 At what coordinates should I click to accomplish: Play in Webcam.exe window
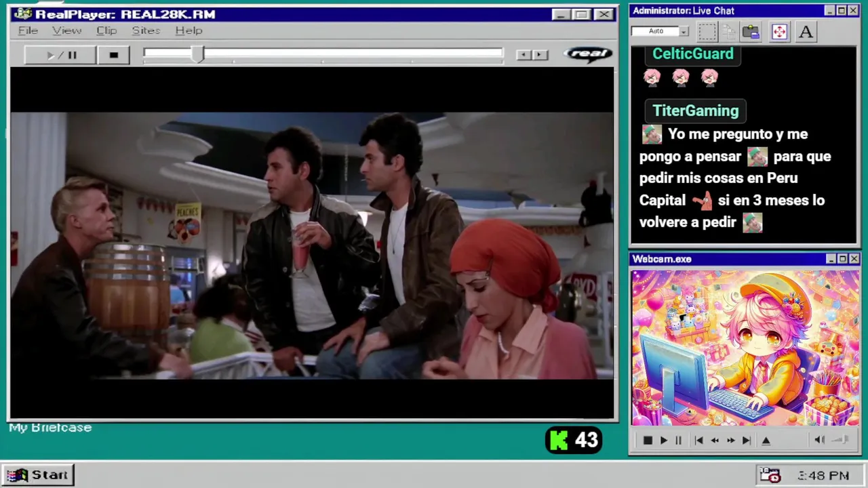pyautogui.click(x=663, y=441)
